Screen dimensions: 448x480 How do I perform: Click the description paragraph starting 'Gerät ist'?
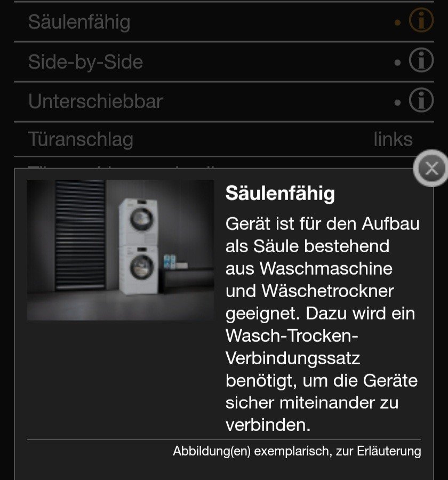pyautogui.click(x=322, y=324)
